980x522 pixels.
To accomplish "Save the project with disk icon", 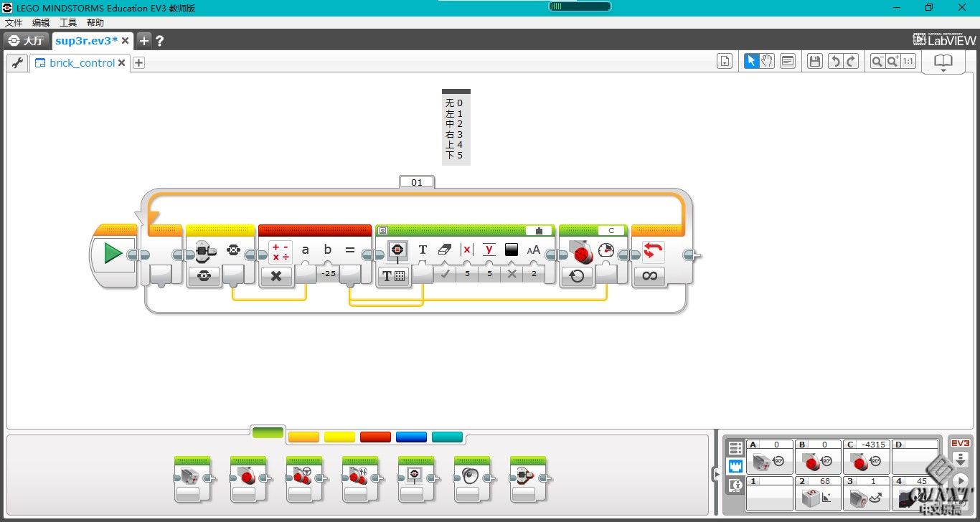I will click(815, 62).
